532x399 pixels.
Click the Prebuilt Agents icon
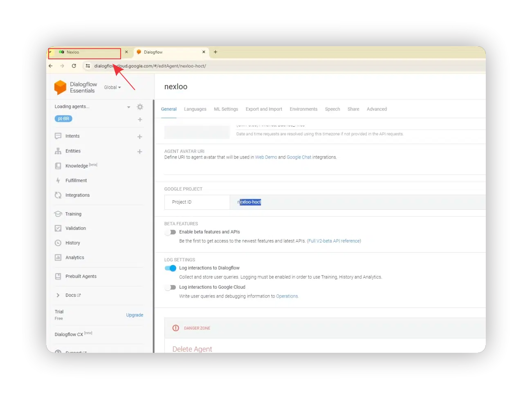coord(58,276)
